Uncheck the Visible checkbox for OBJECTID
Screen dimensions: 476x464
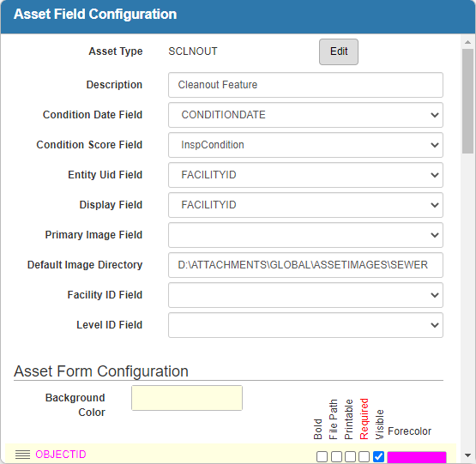pos(378,456)
